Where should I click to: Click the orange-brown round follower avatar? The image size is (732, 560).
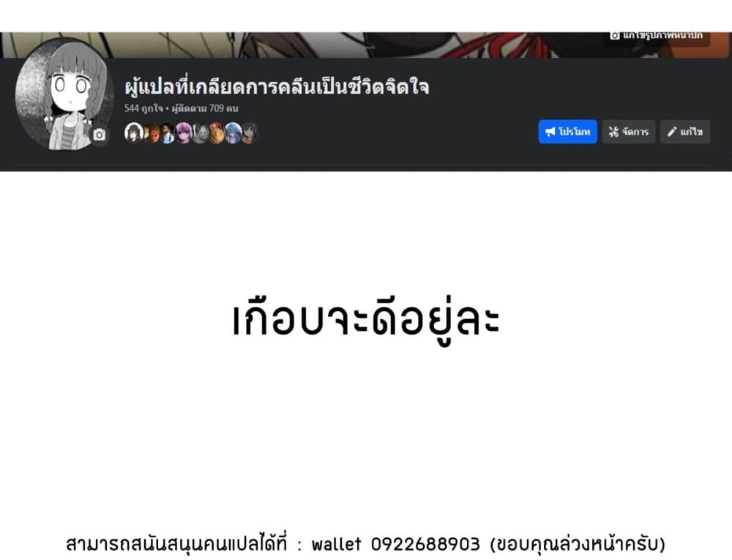tap(216, 133)
